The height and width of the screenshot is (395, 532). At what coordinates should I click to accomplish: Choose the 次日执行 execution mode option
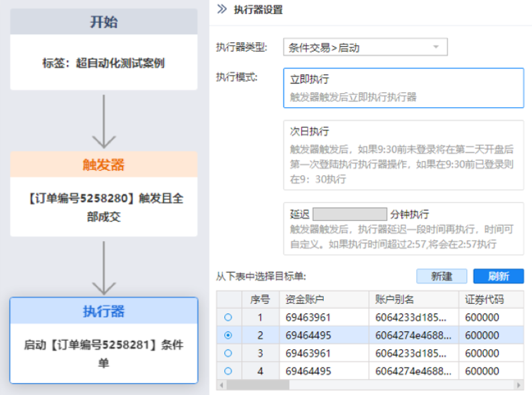click(403, 155)
